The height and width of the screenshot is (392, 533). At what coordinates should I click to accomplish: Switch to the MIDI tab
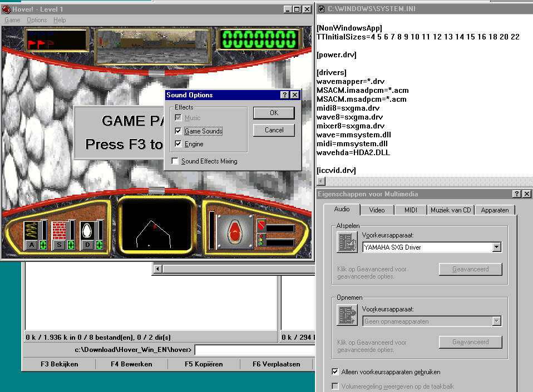pos(411,210)
